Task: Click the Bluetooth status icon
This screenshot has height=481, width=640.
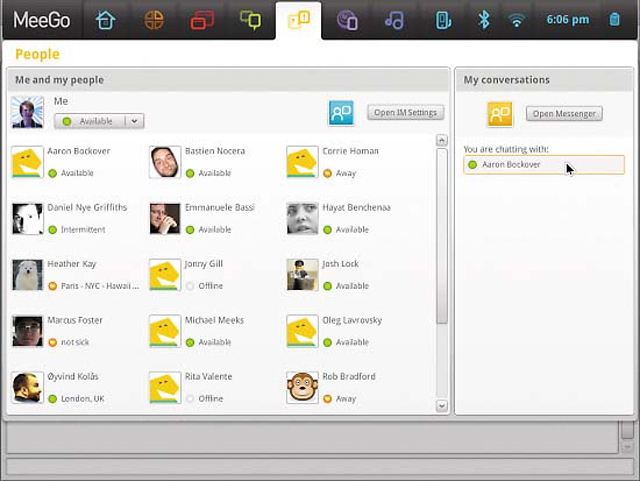Action: pos(484,20)
